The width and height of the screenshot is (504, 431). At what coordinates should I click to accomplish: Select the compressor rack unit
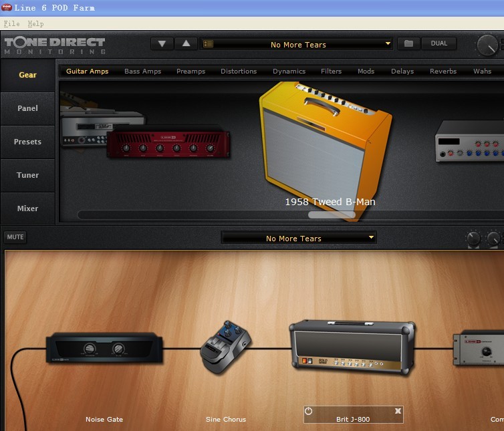(479, 347)
